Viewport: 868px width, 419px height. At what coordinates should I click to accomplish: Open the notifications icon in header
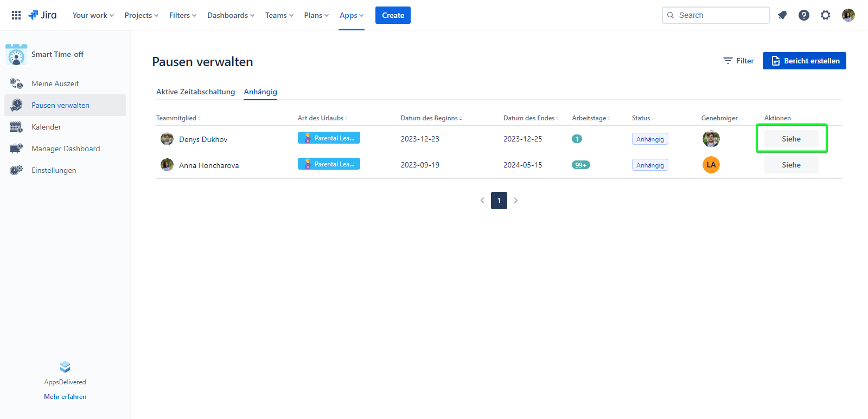(782, 15)
